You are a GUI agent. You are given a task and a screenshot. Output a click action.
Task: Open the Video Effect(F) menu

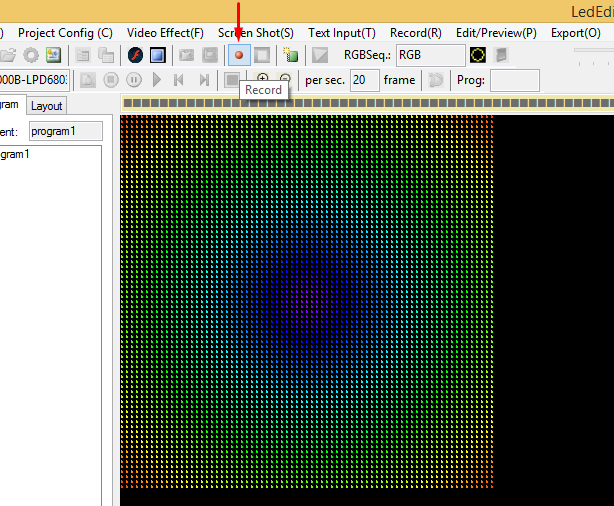point(165,33)
